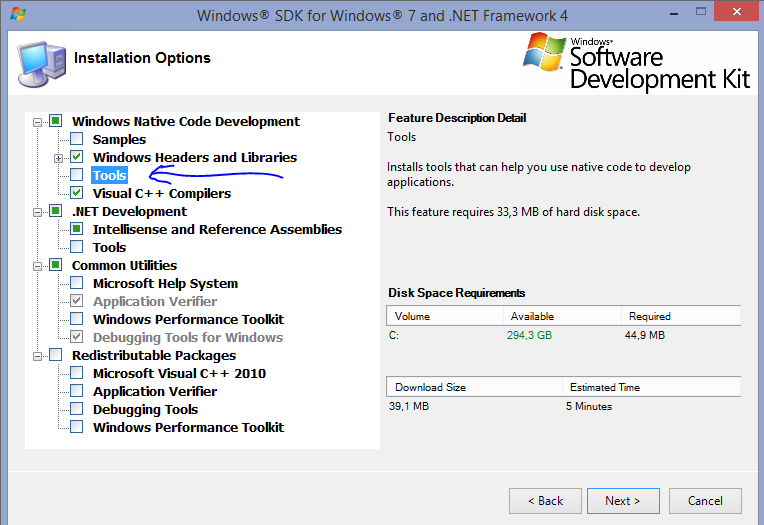Check the Samples checkbox
764x525 pixels.
pyautogui.click(x=77, y=140)
